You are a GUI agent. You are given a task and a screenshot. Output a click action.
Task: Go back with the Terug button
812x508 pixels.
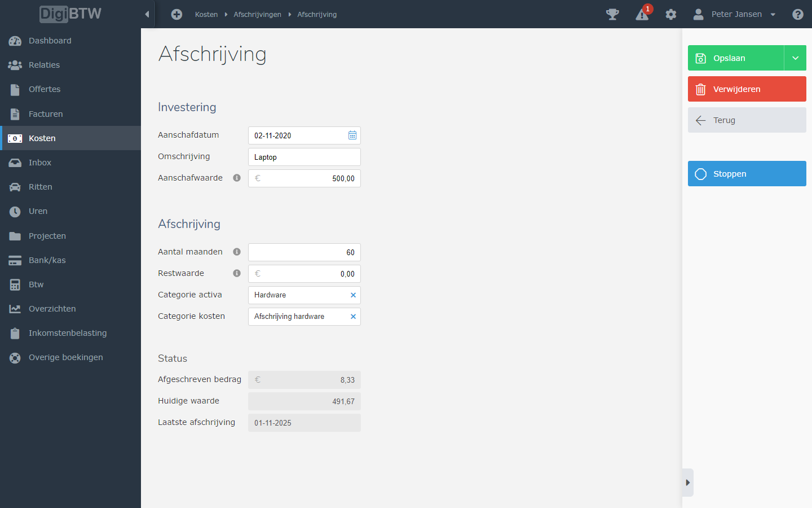point(747,120)
